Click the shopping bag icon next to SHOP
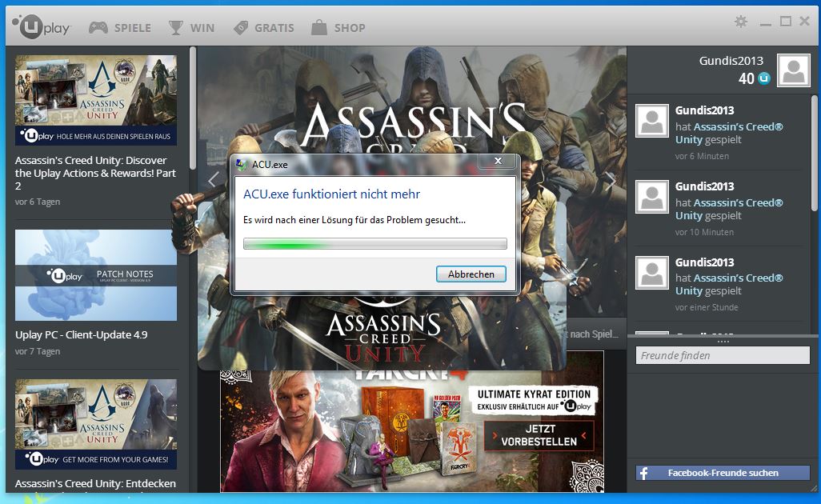This screenshot has width=821, height=504. pos(318,27)
